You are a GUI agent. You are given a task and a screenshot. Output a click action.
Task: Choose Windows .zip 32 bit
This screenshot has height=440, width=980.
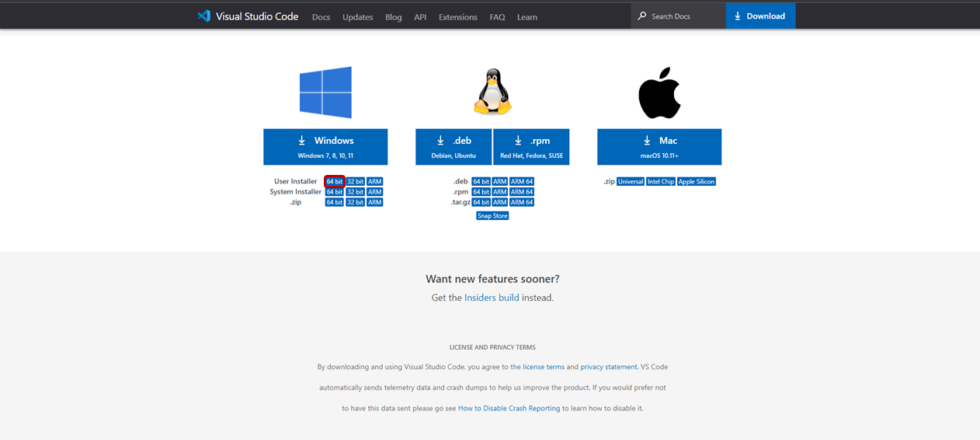(x=356, y=202)
